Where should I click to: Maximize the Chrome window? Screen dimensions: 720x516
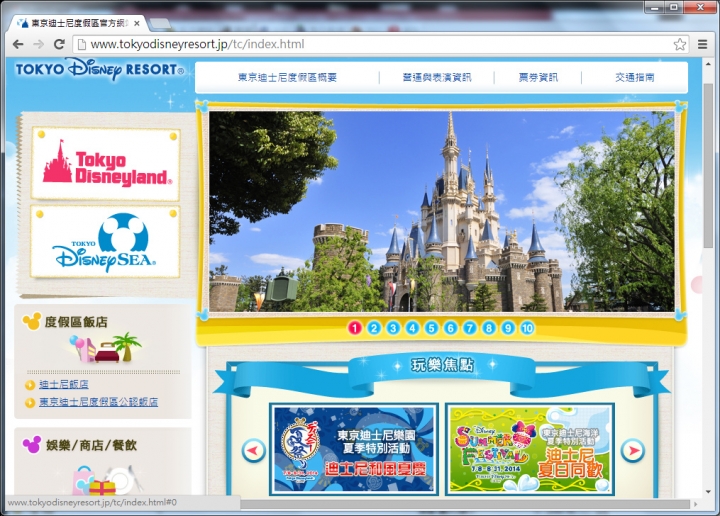coord(674,7)
